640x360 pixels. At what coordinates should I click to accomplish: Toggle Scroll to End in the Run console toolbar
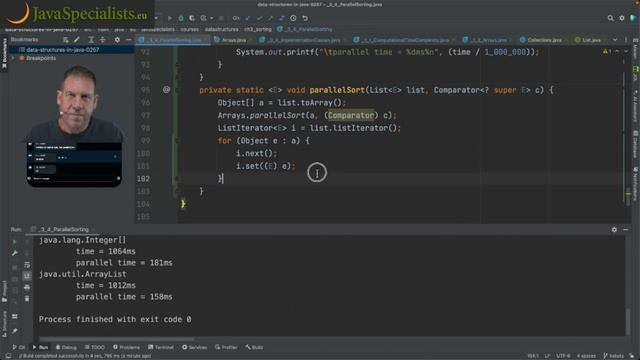click(27, 276)
